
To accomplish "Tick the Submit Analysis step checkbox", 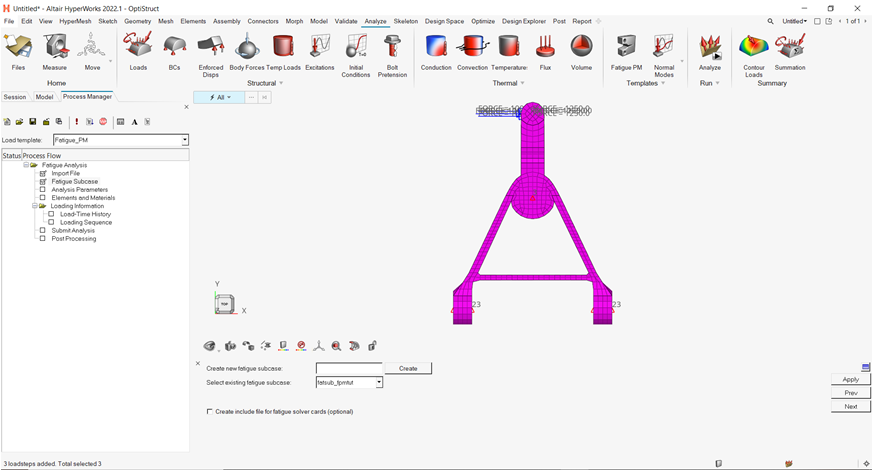I will point(43,230).
